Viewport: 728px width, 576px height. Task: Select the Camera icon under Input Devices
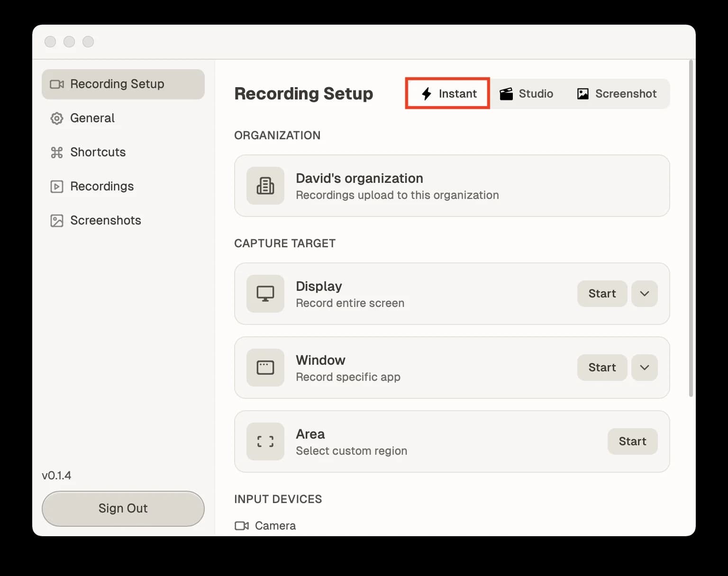[x=242, y=525]
